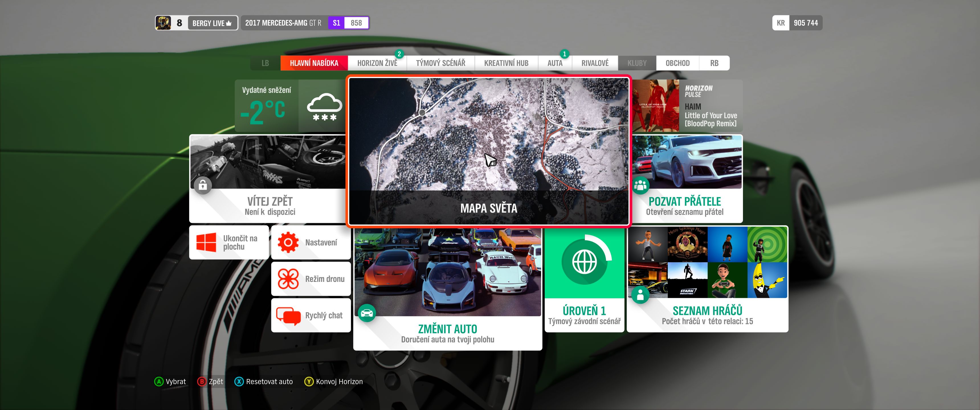Click the blue X Resetovat auto icon
This screenshot has height=410, width=980.
[239, 382]
